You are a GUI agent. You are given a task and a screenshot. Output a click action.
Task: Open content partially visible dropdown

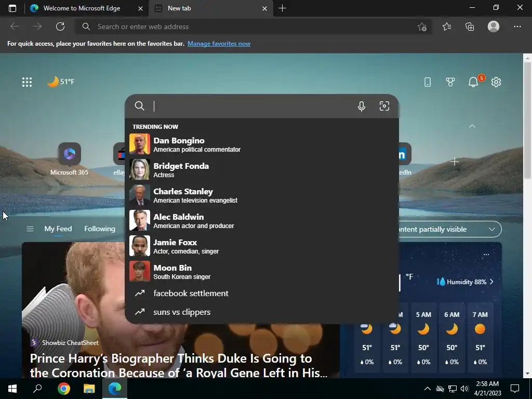pyautogui.click(x=449, y=229)
